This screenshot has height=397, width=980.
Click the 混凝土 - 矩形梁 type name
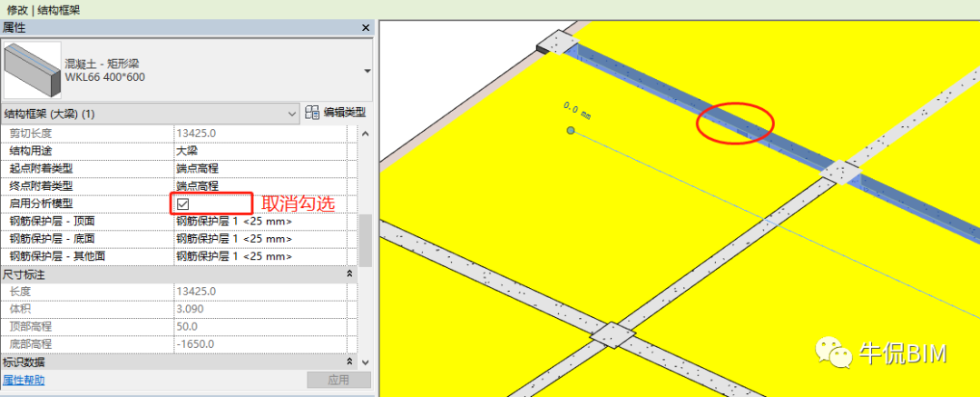[x=100, y=64]
